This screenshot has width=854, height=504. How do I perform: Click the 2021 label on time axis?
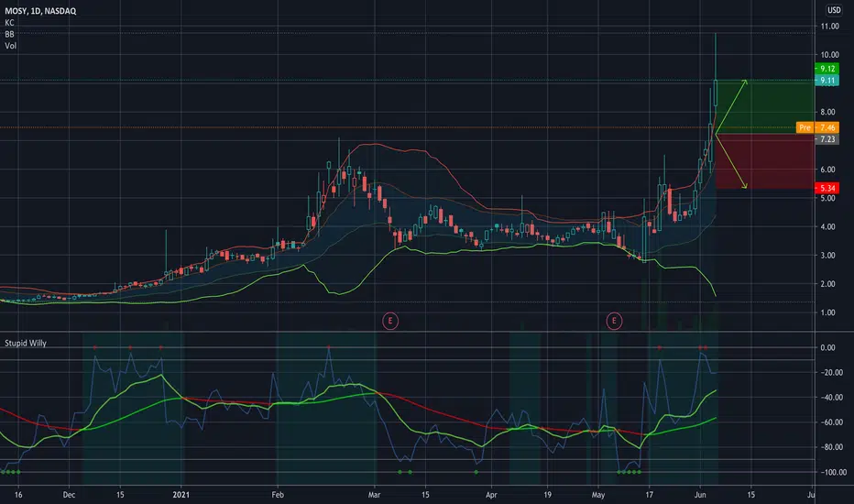pos(181,495)
